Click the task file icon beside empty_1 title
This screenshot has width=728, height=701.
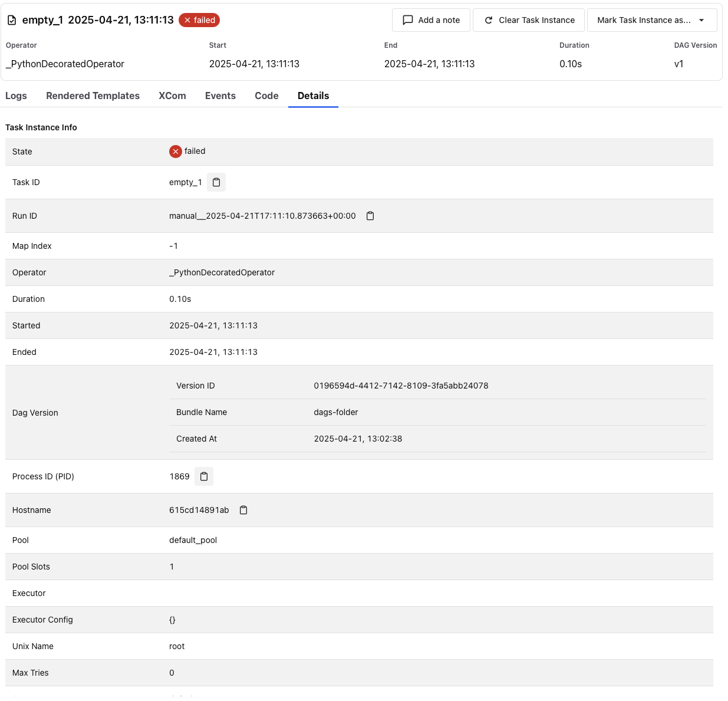(12, 20)
